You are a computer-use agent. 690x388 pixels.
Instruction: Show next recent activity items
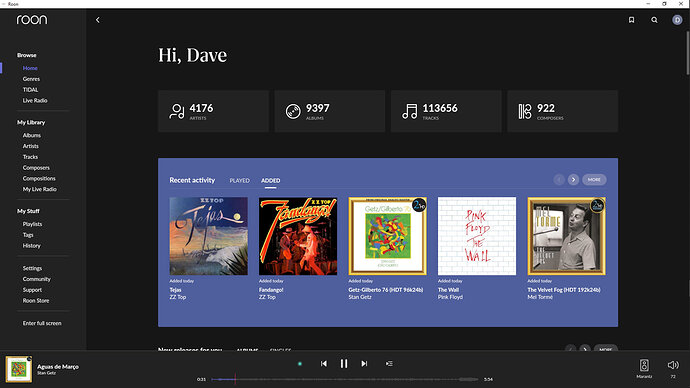573,179
